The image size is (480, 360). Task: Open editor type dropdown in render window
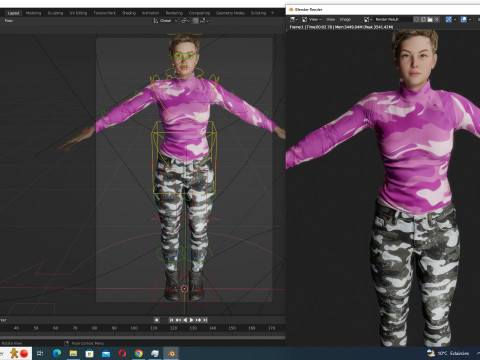[x=294, y=19]
